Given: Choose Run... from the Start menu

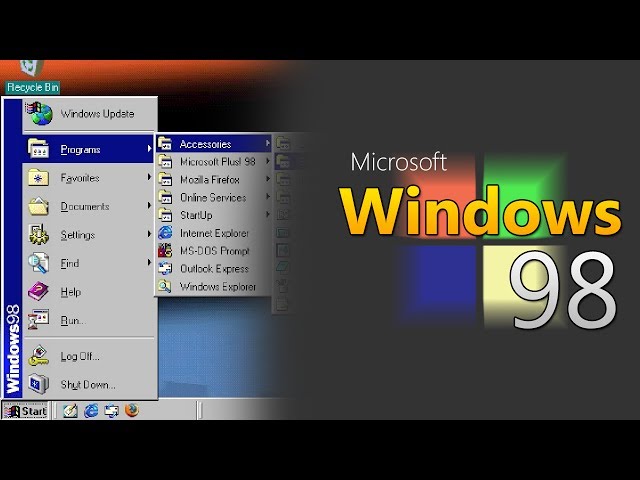Looking at the screenshot, I should 89,320.
